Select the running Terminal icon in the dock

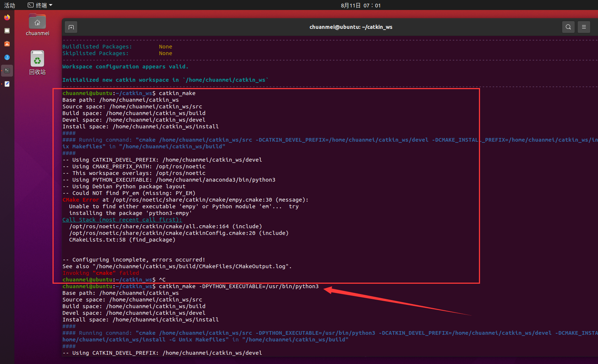[x=7, y=70]
